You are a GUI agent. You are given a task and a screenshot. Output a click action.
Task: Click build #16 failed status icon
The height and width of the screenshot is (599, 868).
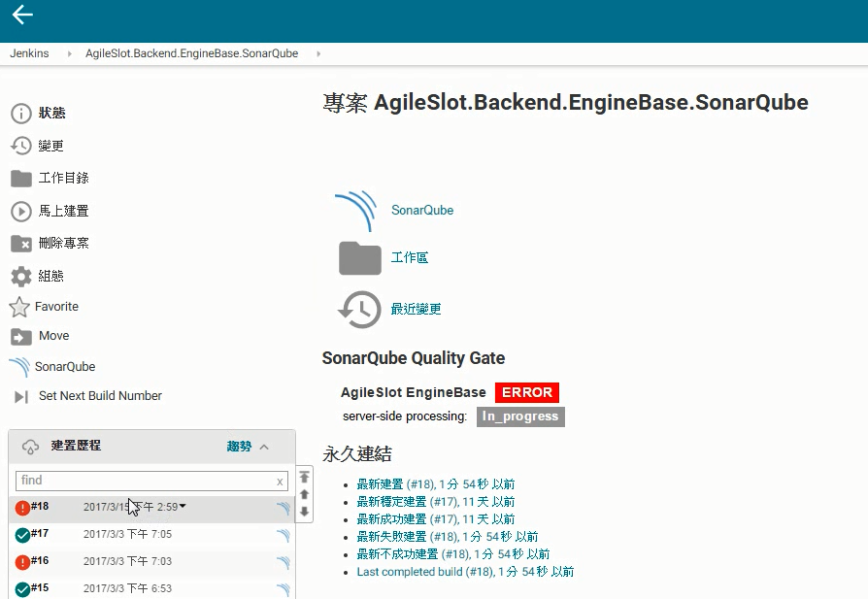pyautogui.click(x=22, y=562)
